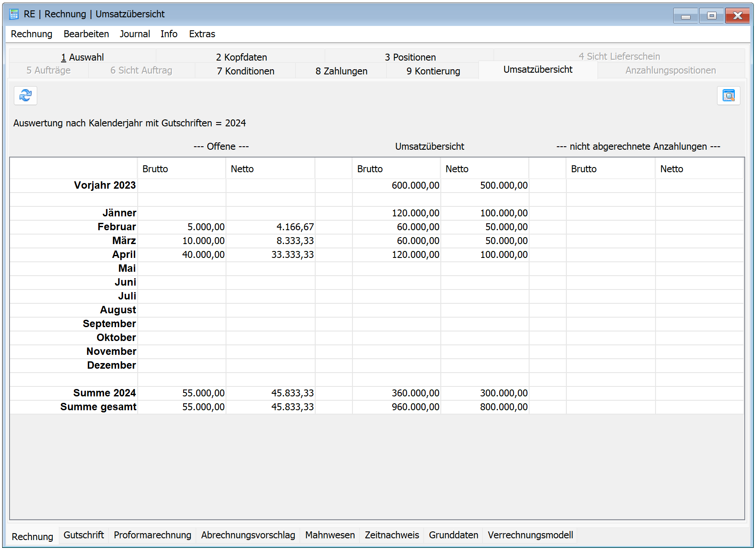Open the Extras menu
The image size is (756, 550).
pos(202,34)
